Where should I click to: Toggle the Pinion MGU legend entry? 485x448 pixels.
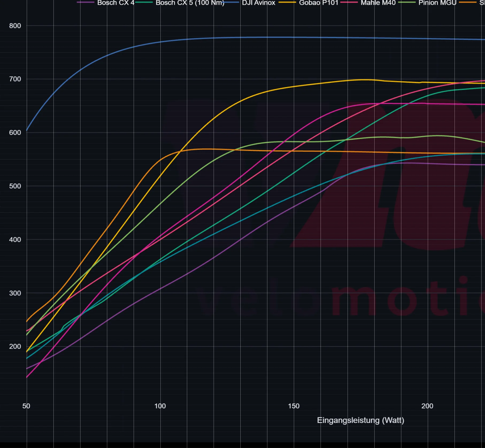coord(427,3)
